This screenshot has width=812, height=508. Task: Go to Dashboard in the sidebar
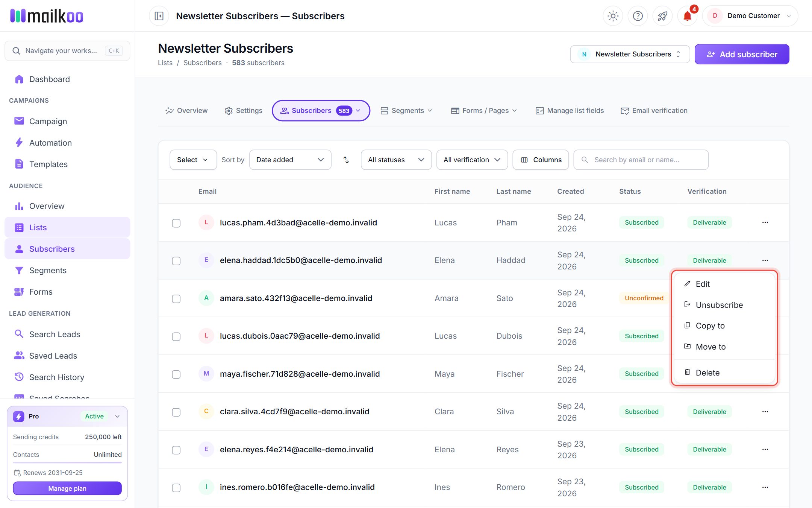click(67, 79)
